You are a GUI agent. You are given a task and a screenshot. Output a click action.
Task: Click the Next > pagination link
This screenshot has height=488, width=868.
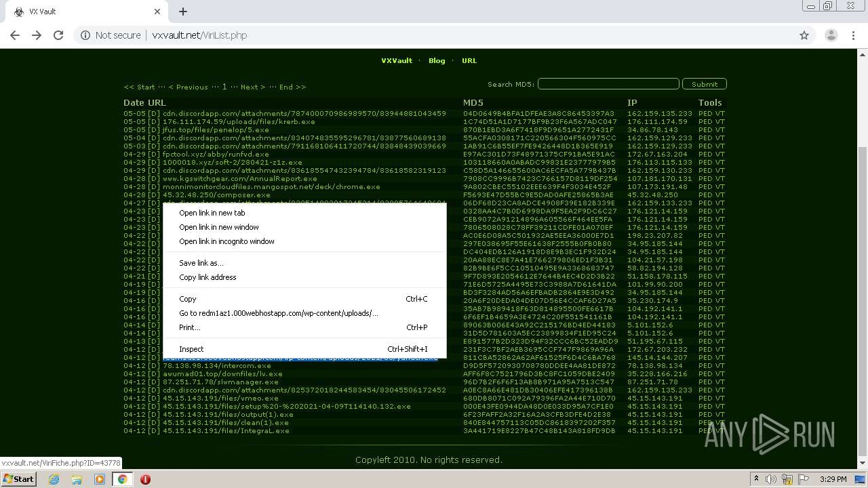[253, 87]
